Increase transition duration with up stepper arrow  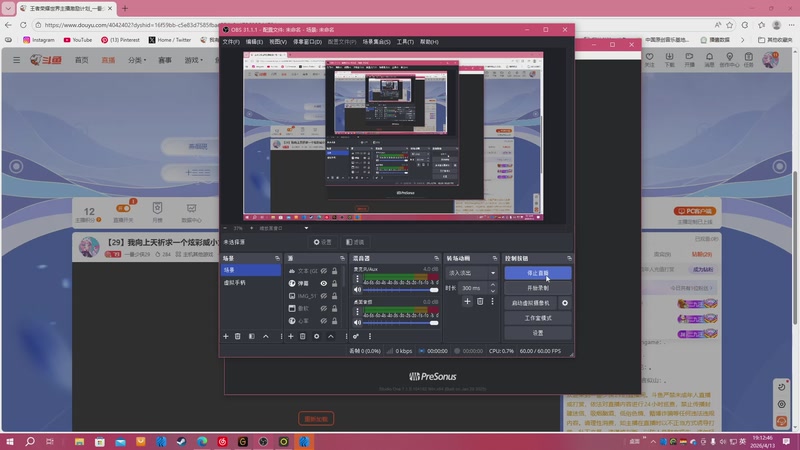pyautogui.click(x=492, y=285)
